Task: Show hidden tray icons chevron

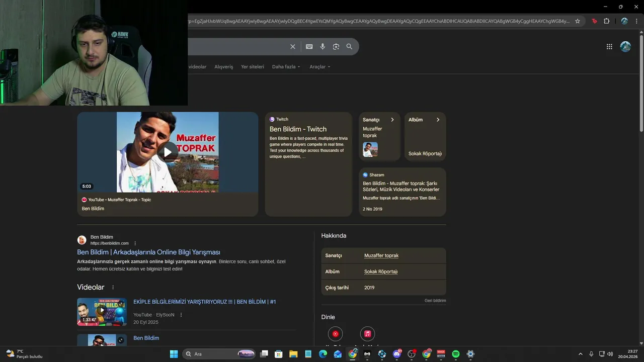Action: point(580,354)
